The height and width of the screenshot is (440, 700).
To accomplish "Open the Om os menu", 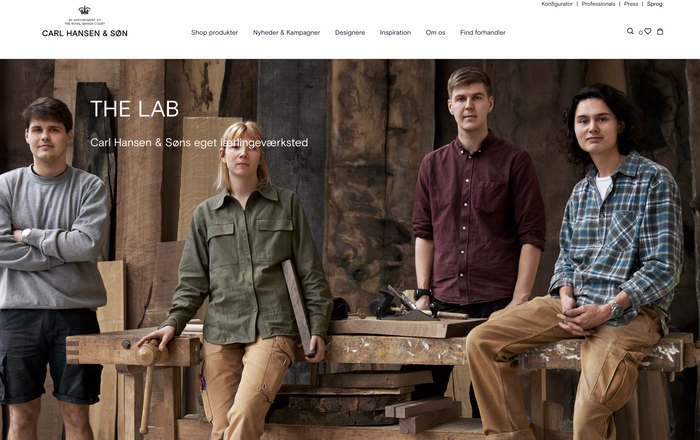I will (x=435, y=33).
